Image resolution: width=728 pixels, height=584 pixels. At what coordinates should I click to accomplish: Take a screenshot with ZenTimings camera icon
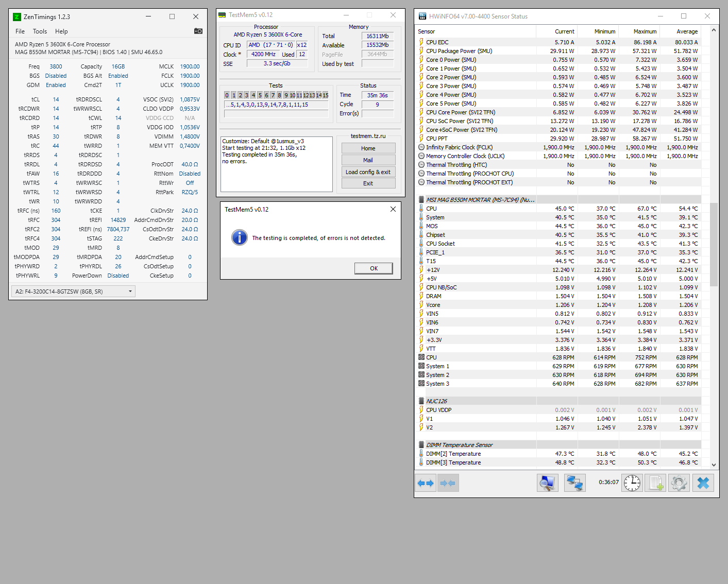click(198, 31)
